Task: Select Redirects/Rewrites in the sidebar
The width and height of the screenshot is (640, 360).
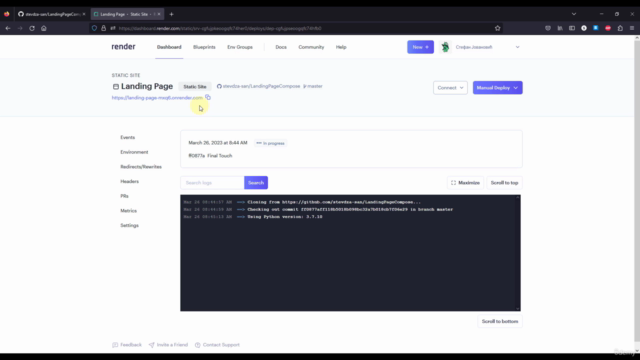Action: coord(141,167)
